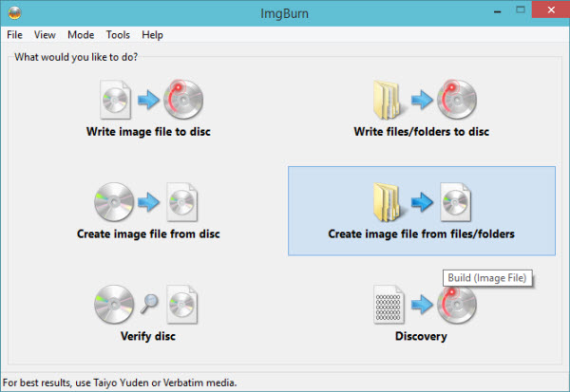Open the View menu
Viewport: 570px width, 392px height.
[x=45, y=35]
